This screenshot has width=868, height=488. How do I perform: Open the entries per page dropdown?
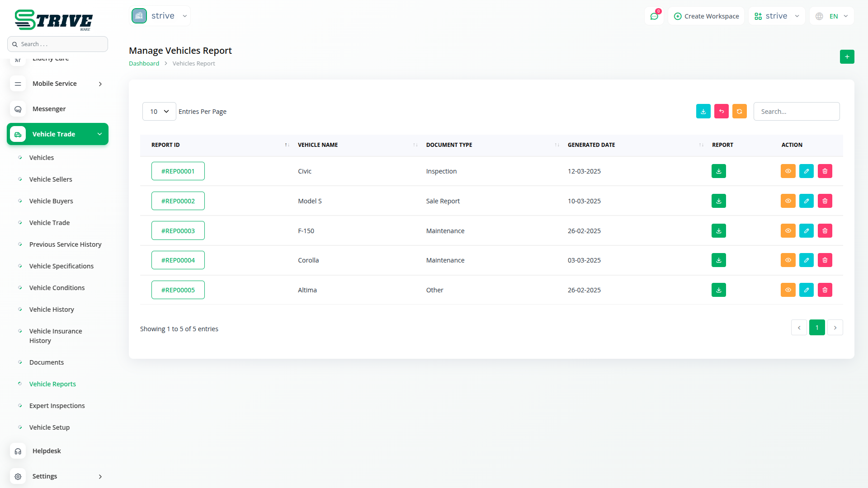pyautogui.click(x=159, y=112)
